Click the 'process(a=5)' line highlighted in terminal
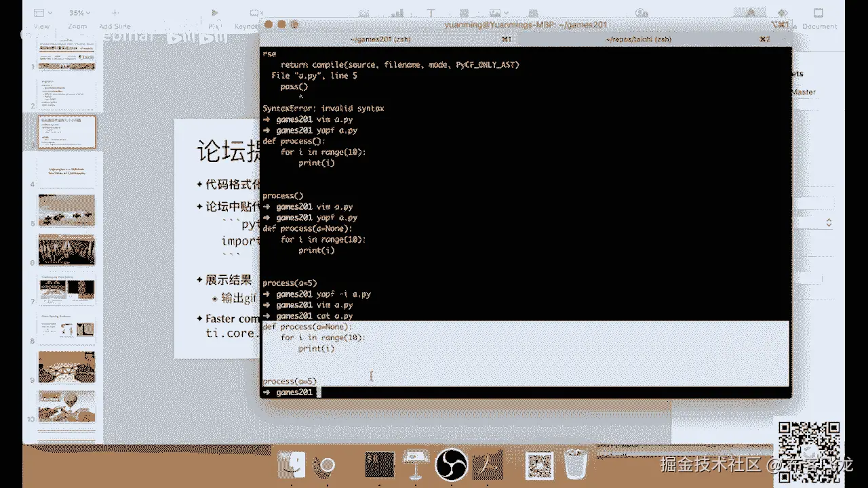The image size is (868, 488). point(290,382)
